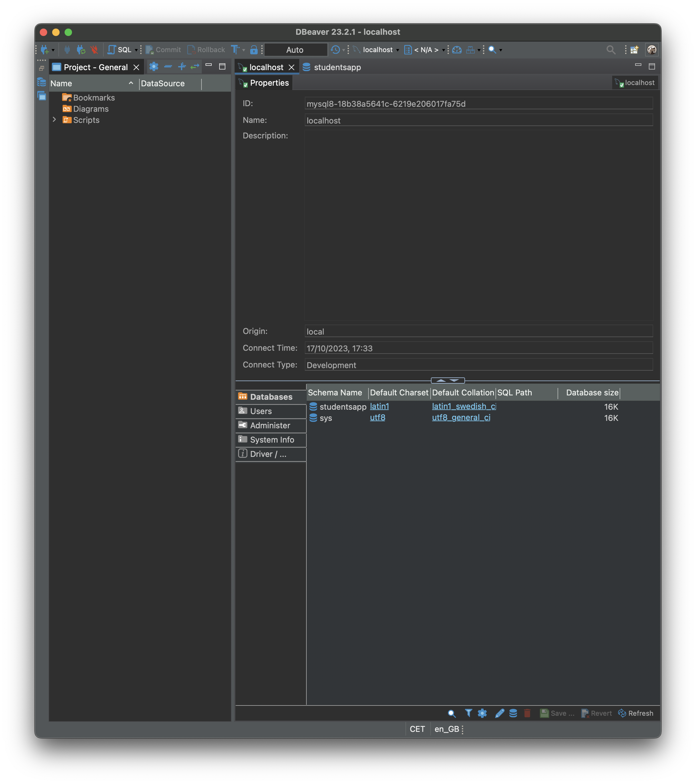
Task: Select the studentsapp schema row
Action: (483, 406)
